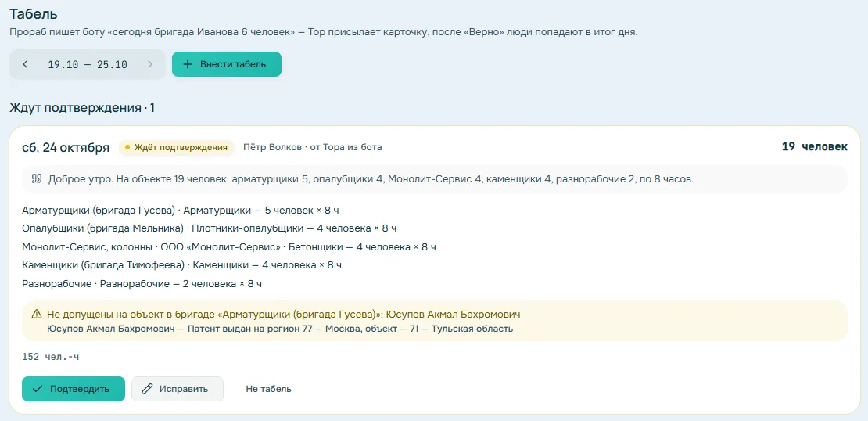Click the «152 чел.-ч» total
The height and width of the screenshot is (421, 868).
[50, 357]
